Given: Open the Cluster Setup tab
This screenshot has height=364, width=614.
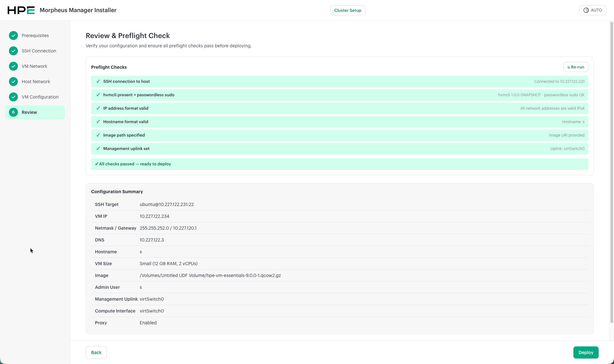Looking at the screenshot, I should point(348,10).
